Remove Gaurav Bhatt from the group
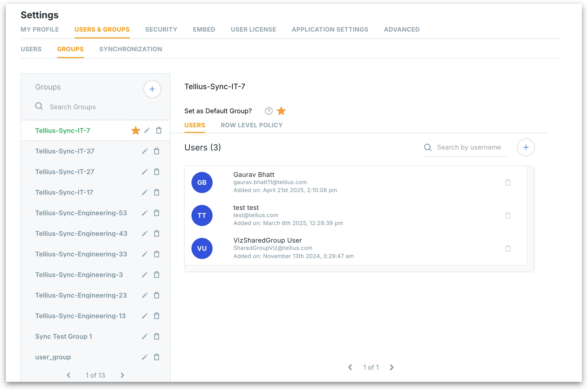Image resolution: width=588 pixels, height=390 pixels. click(507, 183)
